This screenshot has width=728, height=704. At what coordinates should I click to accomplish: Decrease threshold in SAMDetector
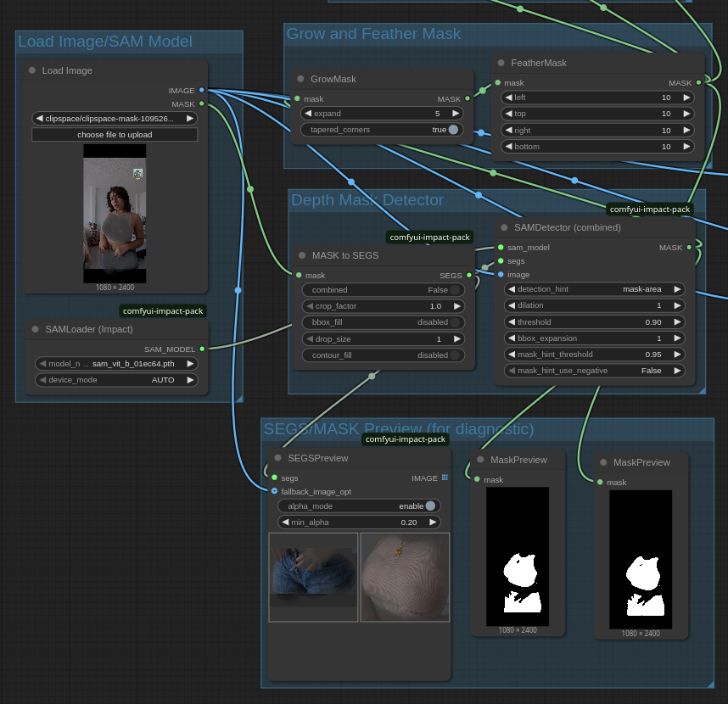[512, 321]
